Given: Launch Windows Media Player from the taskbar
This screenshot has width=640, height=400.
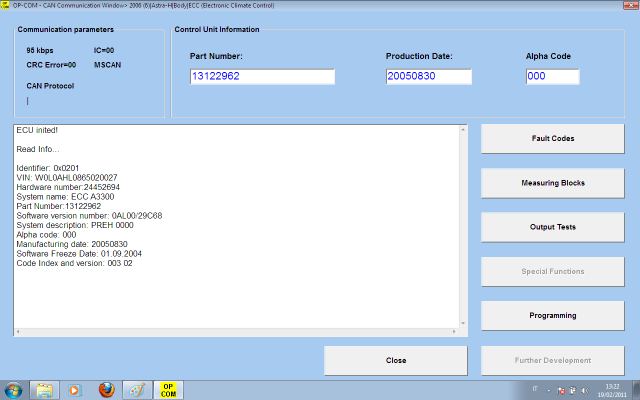Looking at the screenshot, I should click(x=75, y=391).
